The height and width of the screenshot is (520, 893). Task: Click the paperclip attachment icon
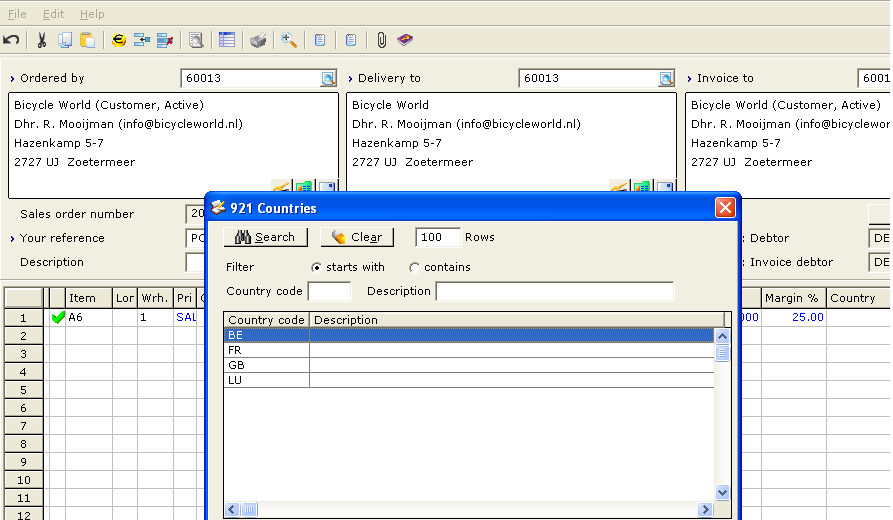(x=381, y=40)
